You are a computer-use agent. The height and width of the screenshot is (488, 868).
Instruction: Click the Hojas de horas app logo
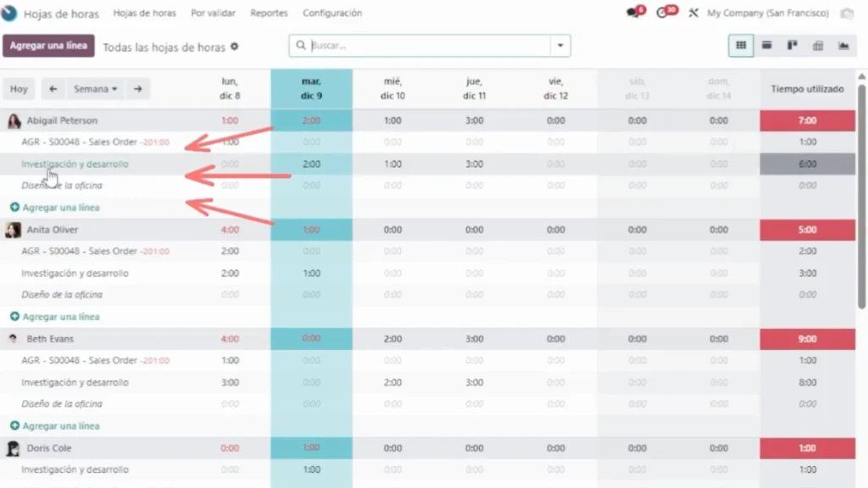(x=10, y=14)
